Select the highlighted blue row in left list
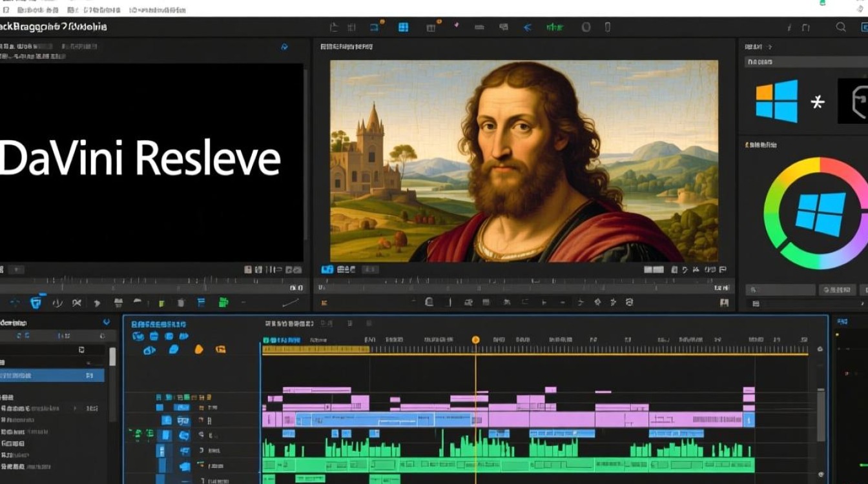The height and width of the screenshot is (484, 868). point(52,375)
